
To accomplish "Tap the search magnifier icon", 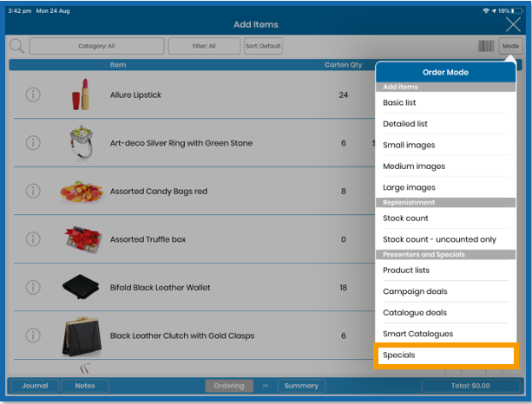I will 16,46.
